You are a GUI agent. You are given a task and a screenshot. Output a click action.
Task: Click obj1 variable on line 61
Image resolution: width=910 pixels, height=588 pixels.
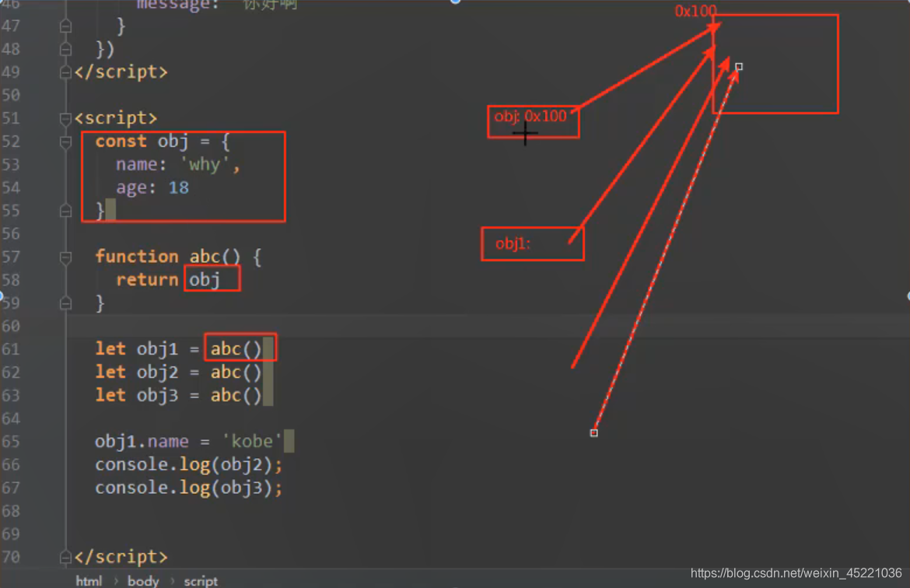[x=157, y=349]
